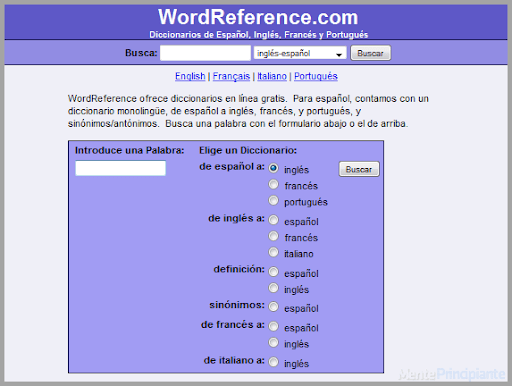Switch to the English version link
Image resolution: width=512 pixels, height=386 pixels.
pyautogui.click(x=190, y=76)
